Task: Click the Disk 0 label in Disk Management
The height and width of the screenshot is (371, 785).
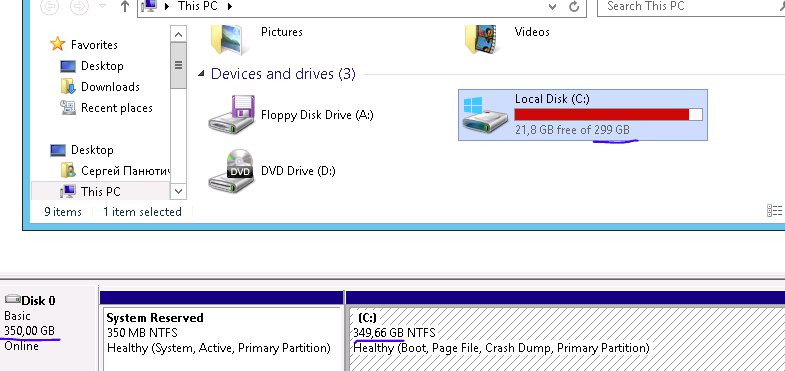Action: tap(38, 300)
